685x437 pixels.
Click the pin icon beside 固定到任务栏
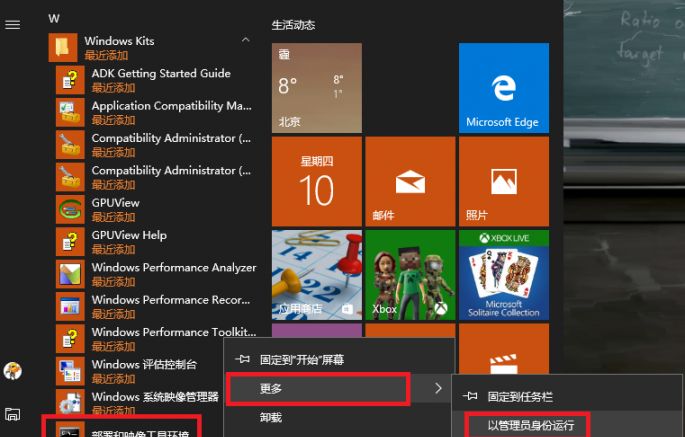(x=470, y=396)
